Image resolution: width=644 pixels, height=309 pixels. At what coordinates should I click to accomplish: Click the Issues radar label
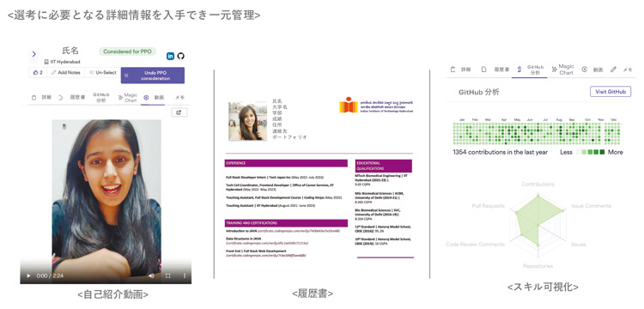[x=578, y=244]
